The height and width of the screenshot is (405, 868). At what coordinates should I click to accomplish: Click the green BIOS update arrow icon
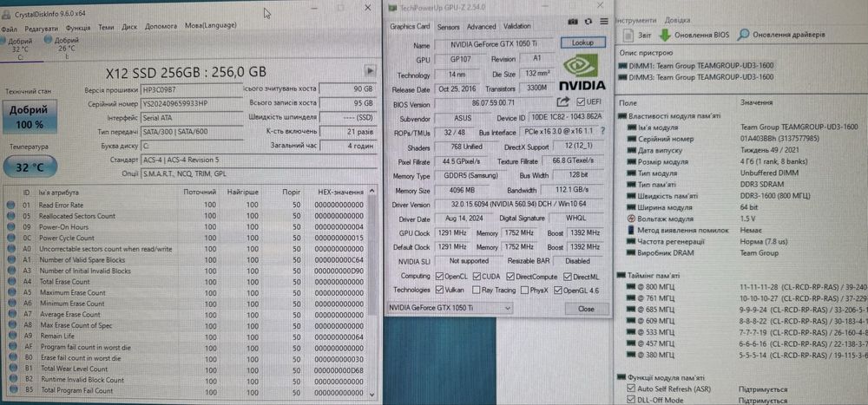[664, 35]
